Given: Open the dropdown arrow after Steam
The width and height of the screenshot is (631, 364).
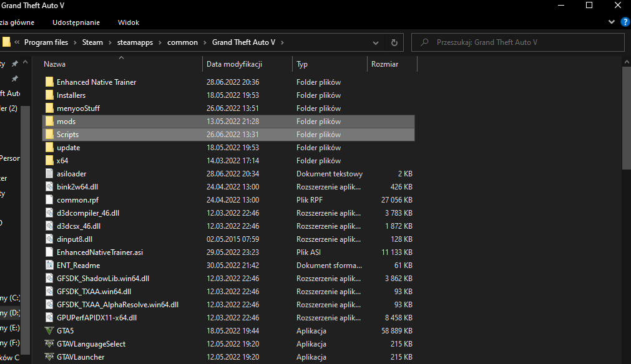Looking at the screenshot, I should (110, 42).
